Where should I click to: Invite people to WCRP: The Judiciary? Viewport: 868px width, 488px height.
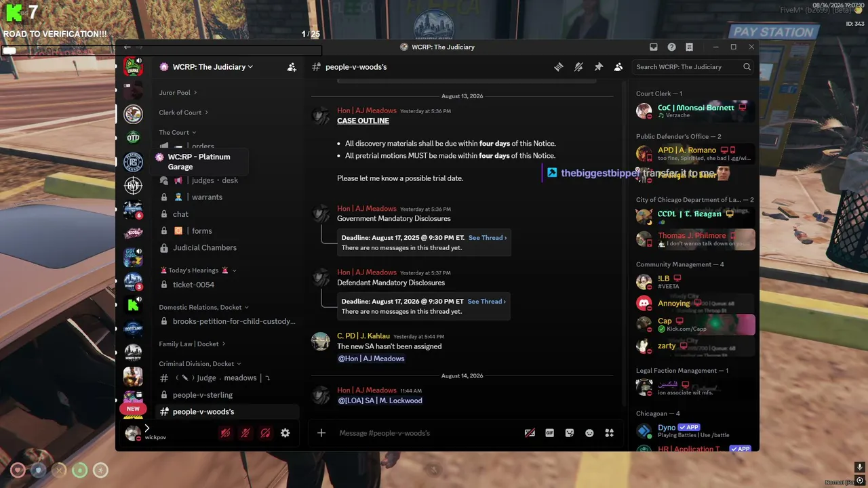(292, 67)
